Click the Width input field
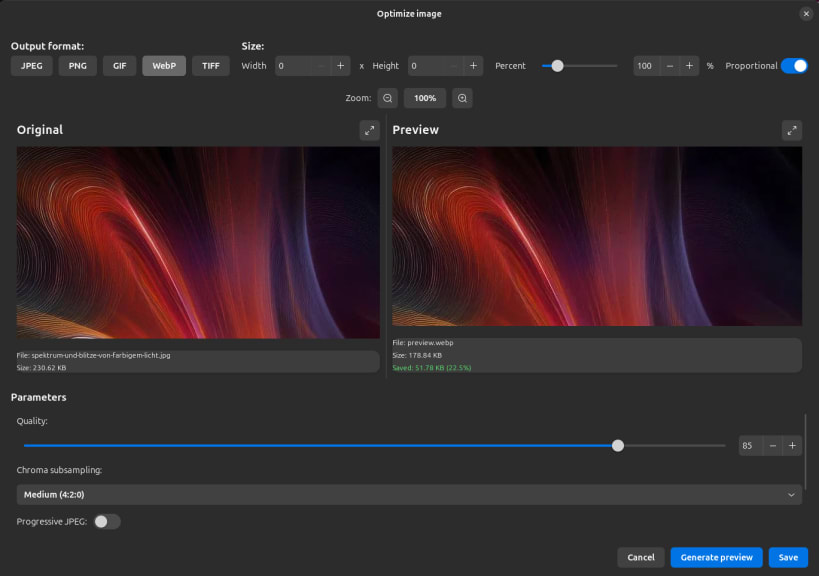819x576 pixels. [292, 66]
